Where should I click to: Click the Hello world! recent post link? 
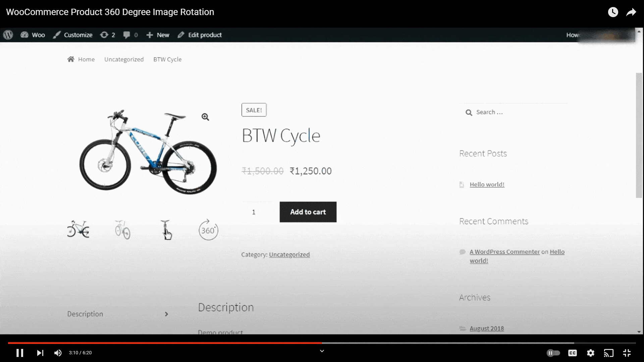tap(487, 184)
